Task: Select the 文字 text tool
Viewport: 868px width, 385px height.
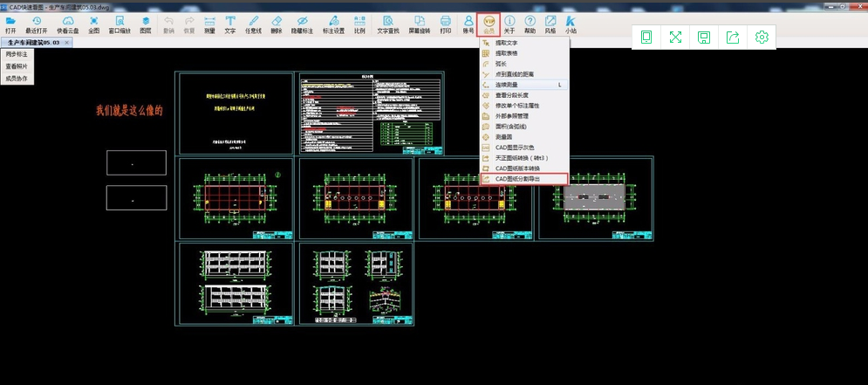Action: pos(230,23)
